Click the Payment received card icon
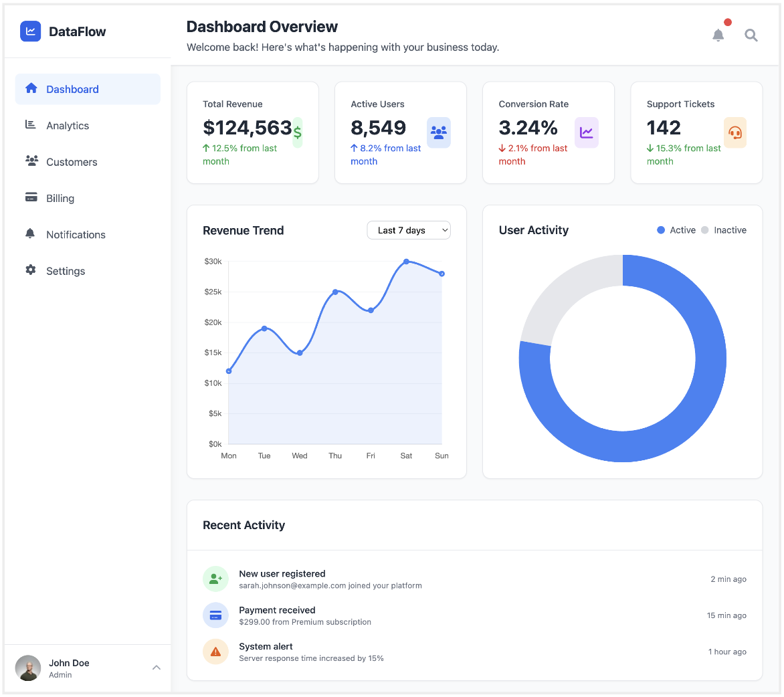The height and width of the screenshot is (697, 784). [x=215, y=615]
